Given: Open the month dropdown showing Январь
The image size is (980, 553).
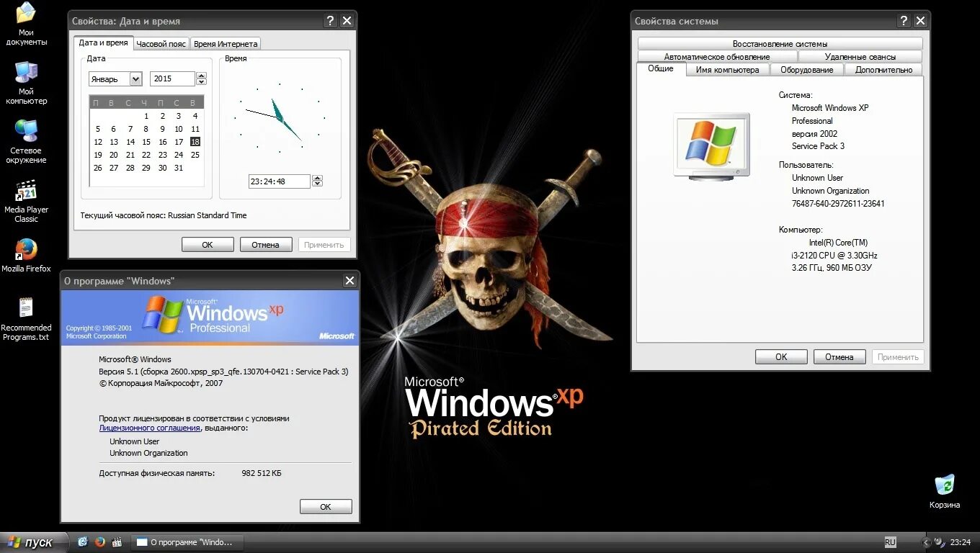Looking at the screenshot, I should 135,79.
